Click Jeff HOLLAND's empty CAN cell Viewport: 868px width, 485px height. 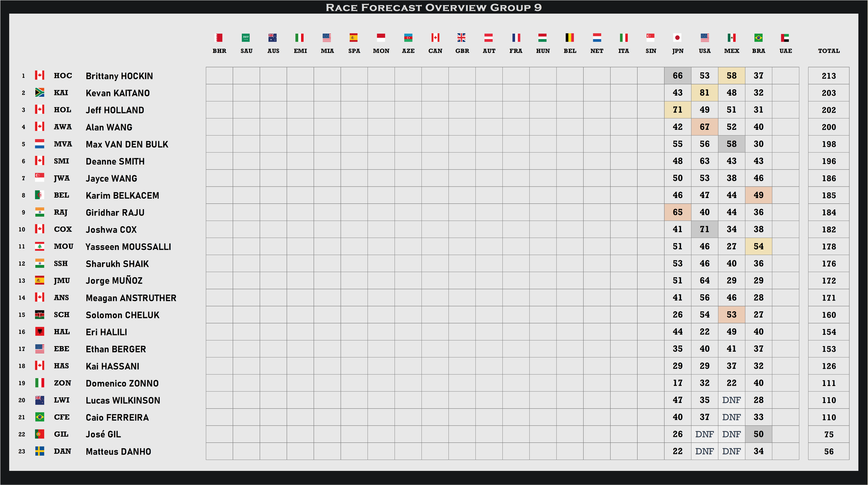tap(435, 110)
